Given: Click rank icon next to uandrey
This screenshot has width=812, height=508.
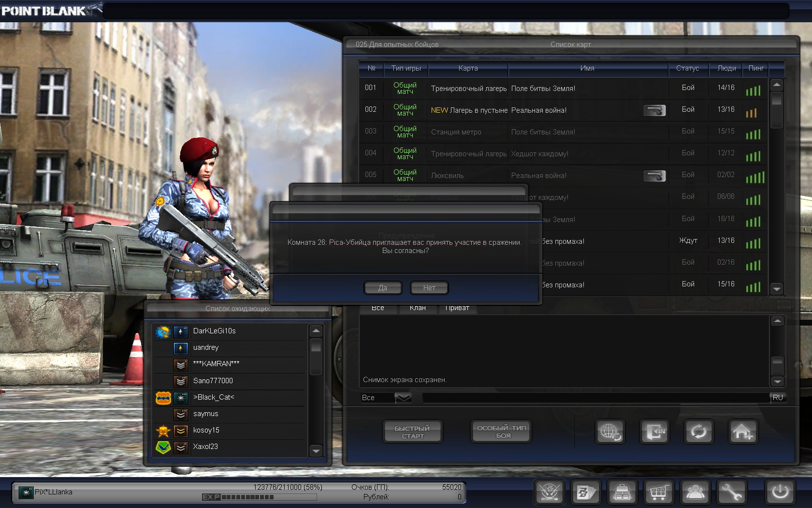Looking at the screenshot, I should tap(181, 348).
